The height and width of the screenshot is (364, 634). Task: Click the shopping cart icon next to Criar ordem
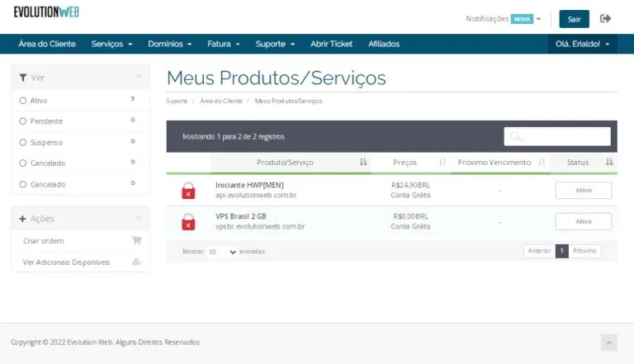coord(137,240)
